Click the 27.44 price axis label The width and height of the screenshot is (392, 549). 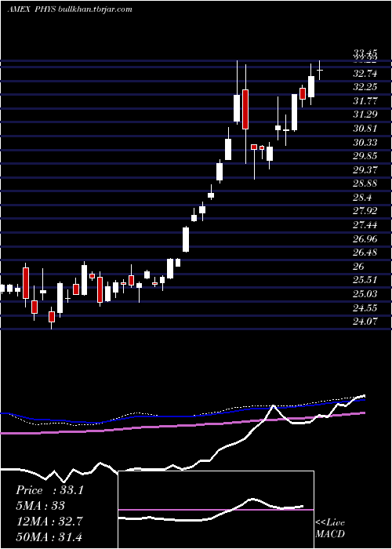pos(365,225)
